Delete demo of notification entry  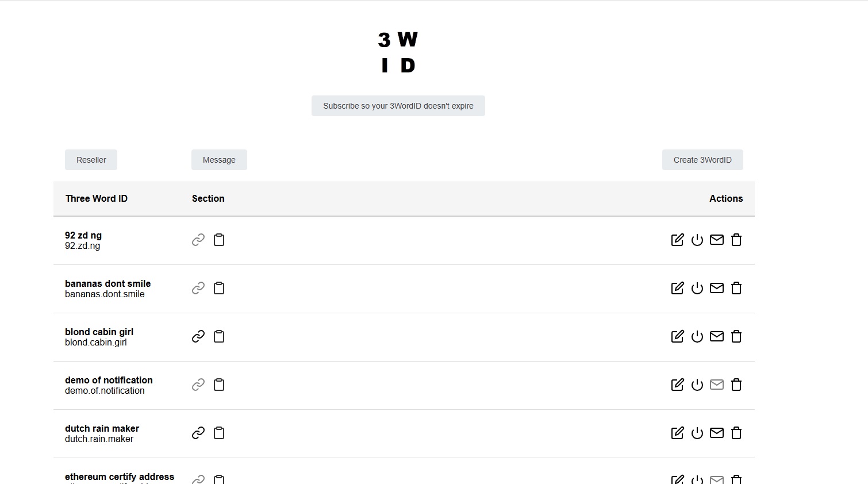(736, 385)
